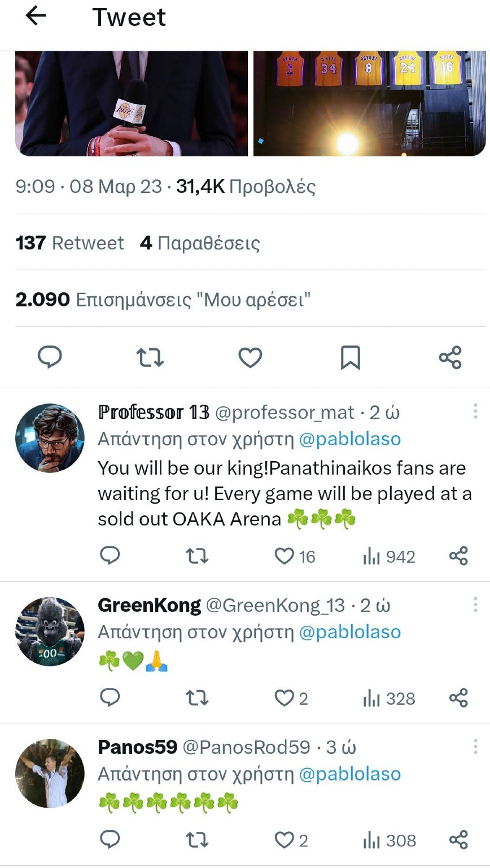This screenshot has height=868, width=490.
Task: Retweet GreenKong's reply
Action: [197, 699]
